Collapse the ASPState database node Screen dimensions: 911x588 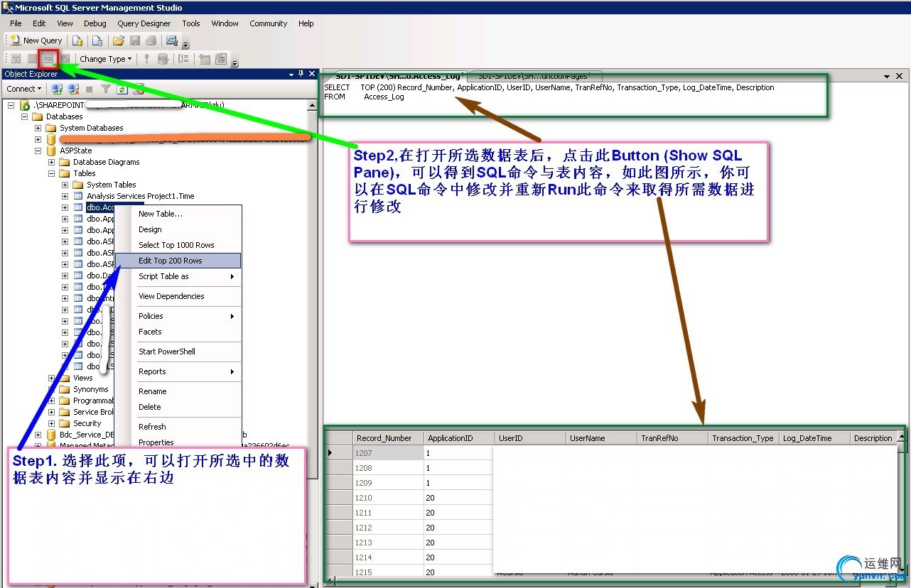click(38, 151)
